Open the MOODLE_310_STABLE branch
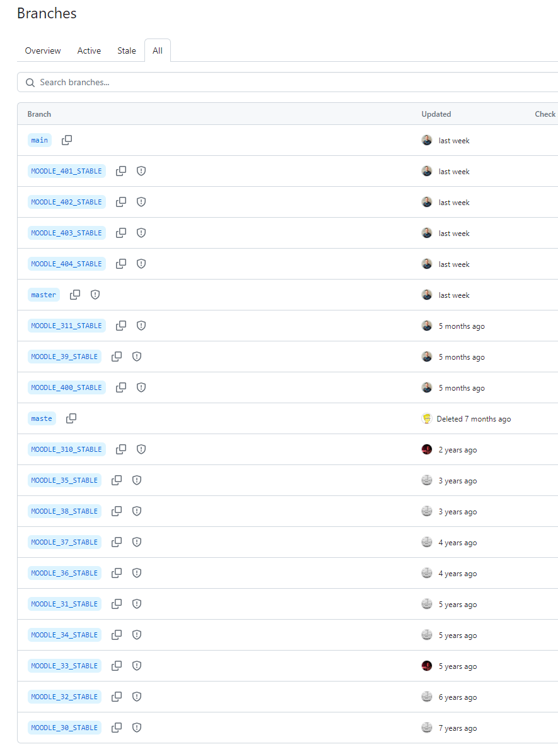558x756 pixels. [66, 449]
